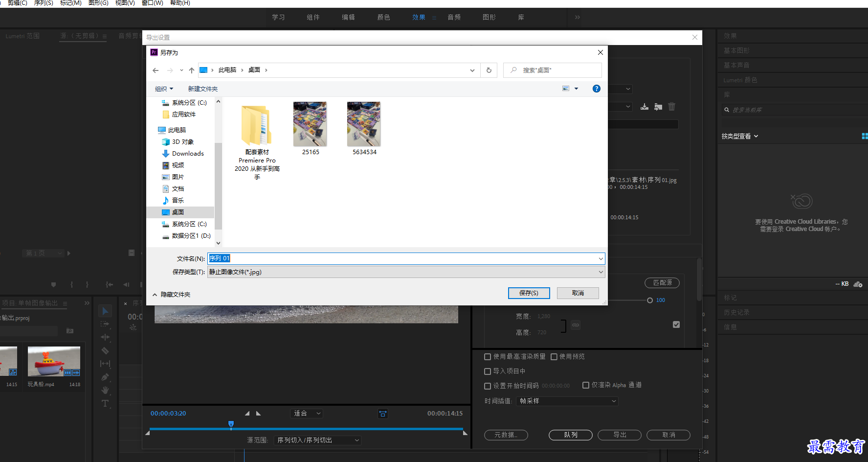Screen dimensions: 868x462
Task: Go back in Save As dialog
Action: point(156,70)
